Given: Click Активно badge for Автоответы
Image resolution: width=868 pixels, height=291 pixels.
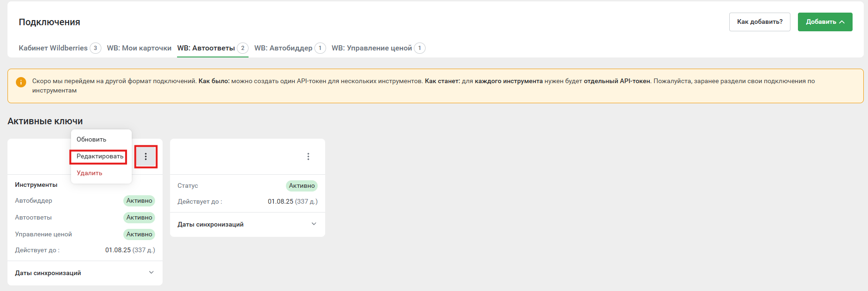Looking at the screenshot, I should click(139, 218).
